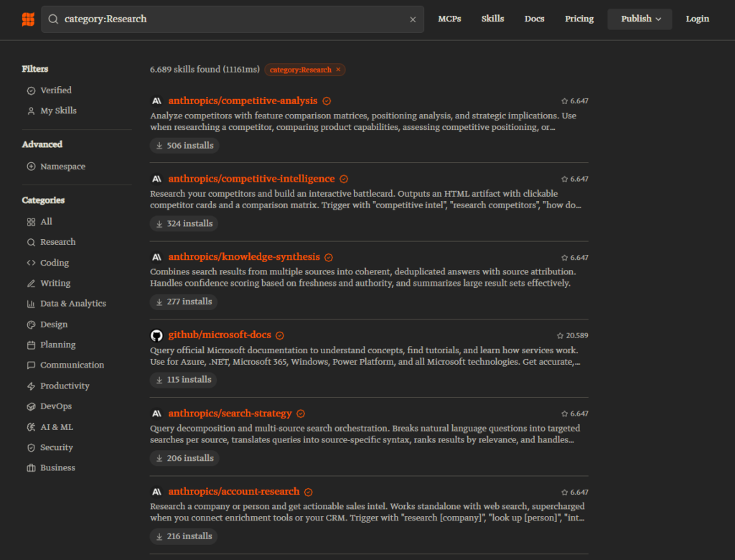Remove the category:Research filter chip

click(x=338, y=70)
